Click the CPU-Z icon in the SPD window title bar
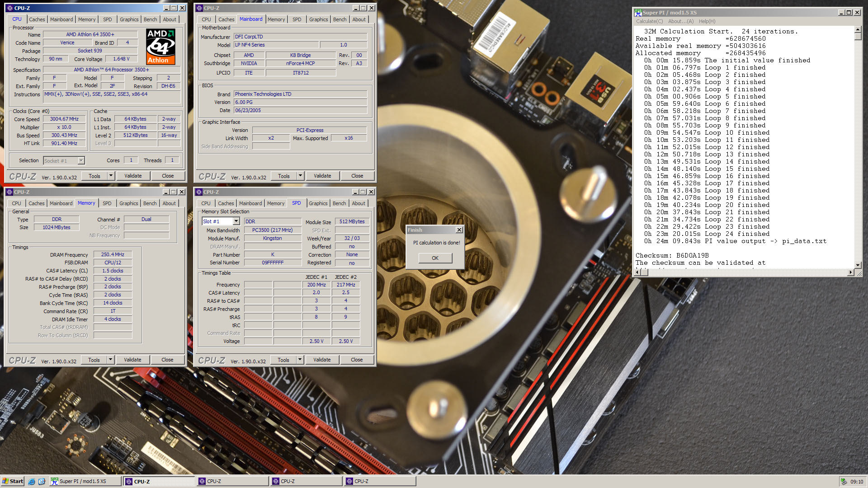This screenshot has width=868, height=488. (x=199, y=192)
